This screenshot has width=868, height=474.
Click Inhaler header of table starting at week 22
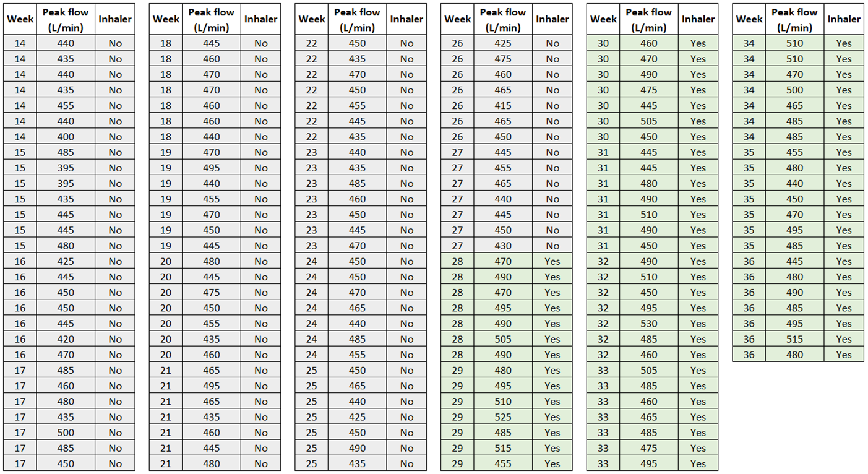pyautogui.click(x=406, y=19)
